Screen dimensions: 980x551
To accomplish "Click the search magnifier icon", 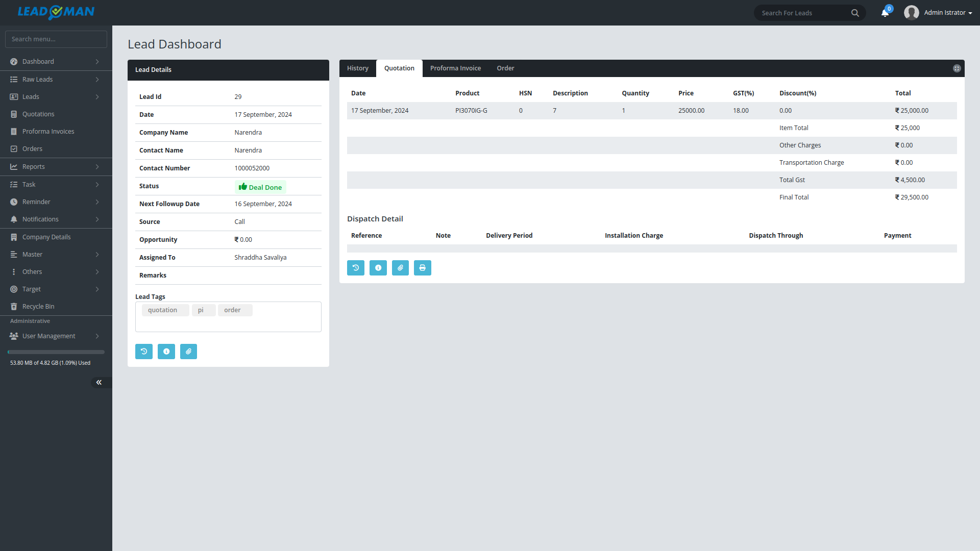I will (855, 13).
